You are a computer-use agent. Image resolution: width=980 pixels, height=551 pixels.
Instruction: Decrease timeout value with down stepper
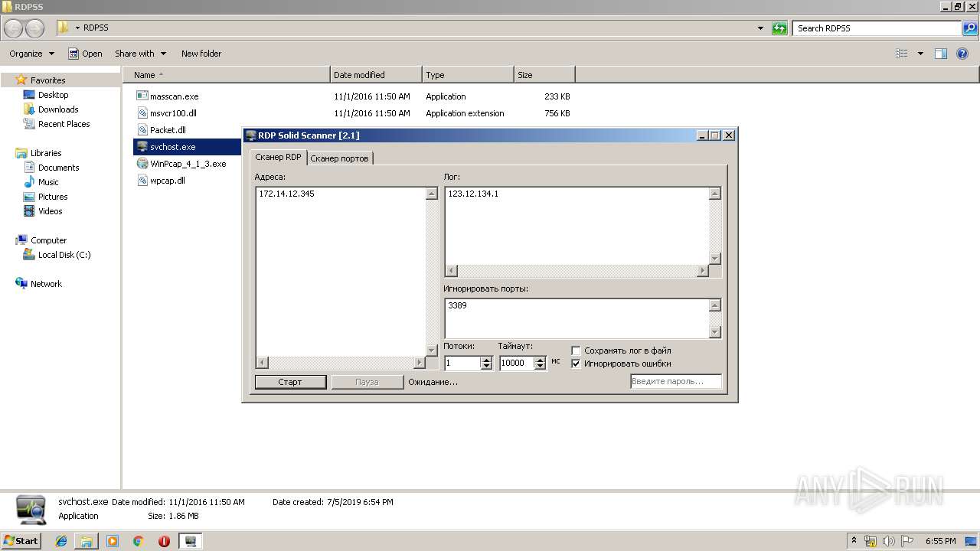pos(540,367)
